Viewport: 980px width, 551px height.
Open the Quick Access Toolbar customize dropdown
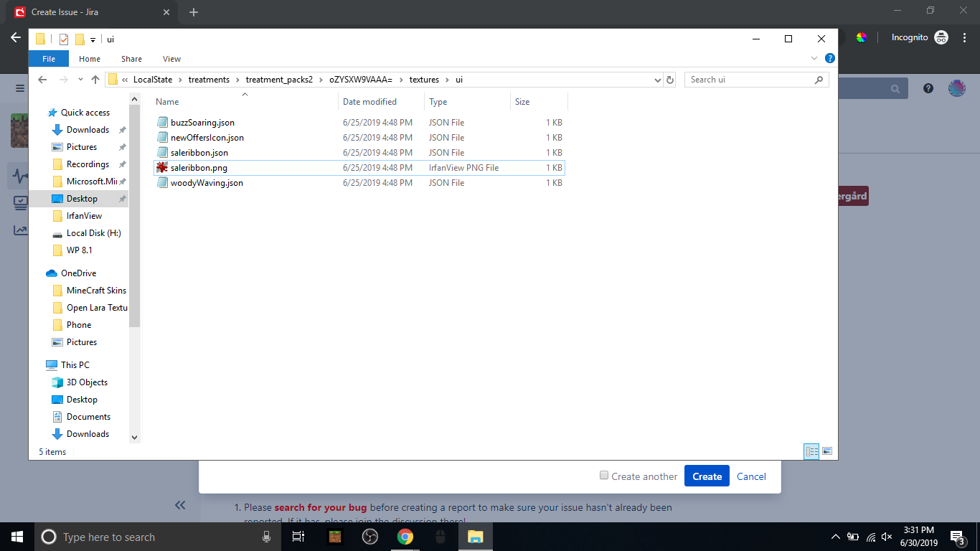pos(93,39)
